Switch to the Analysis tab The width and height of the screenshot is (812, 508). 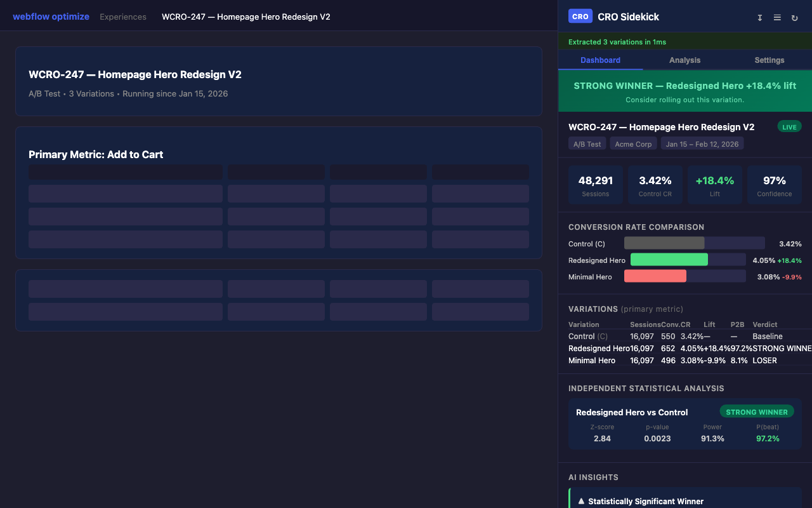(x=684, y=60)
